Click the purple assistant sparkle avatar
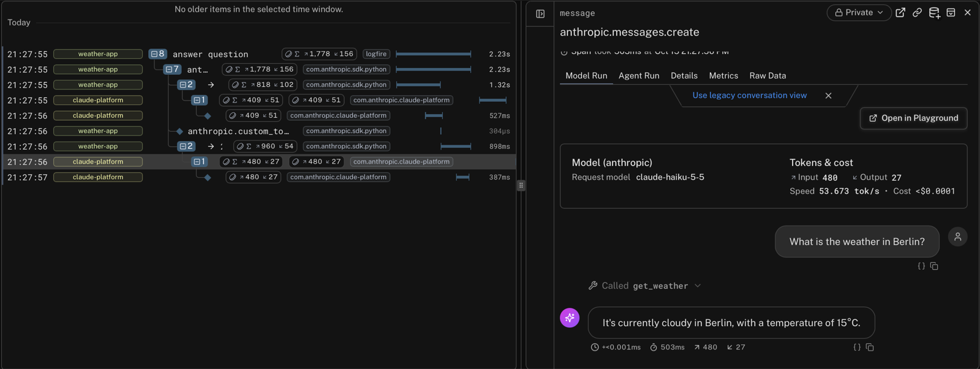Image resolution: width=980 pixels, height=369 pixels. coord(570,318)
